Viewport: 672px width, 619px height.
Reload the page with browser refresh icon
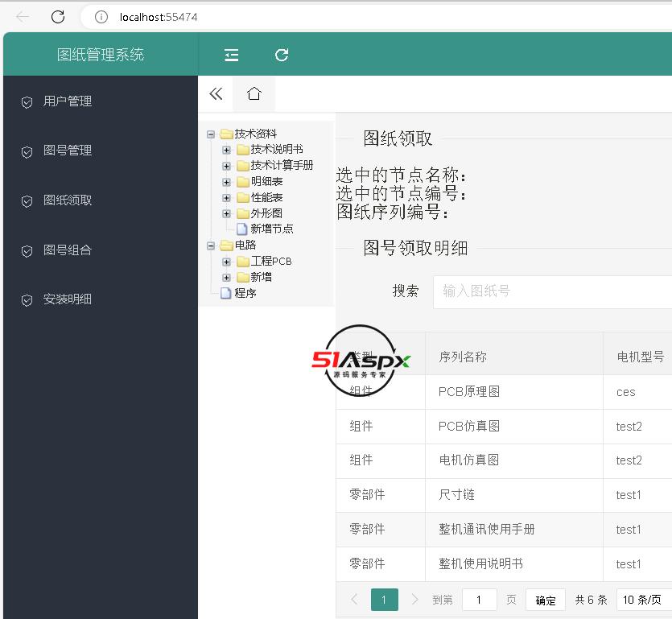click(x=58, y=17)
